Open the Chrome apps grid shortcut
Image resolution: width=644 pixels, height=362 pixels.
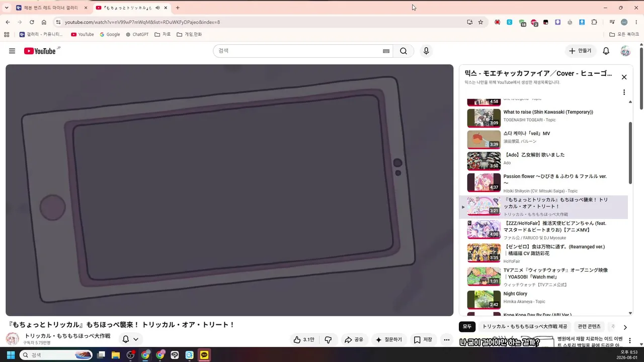click(7, 35)
